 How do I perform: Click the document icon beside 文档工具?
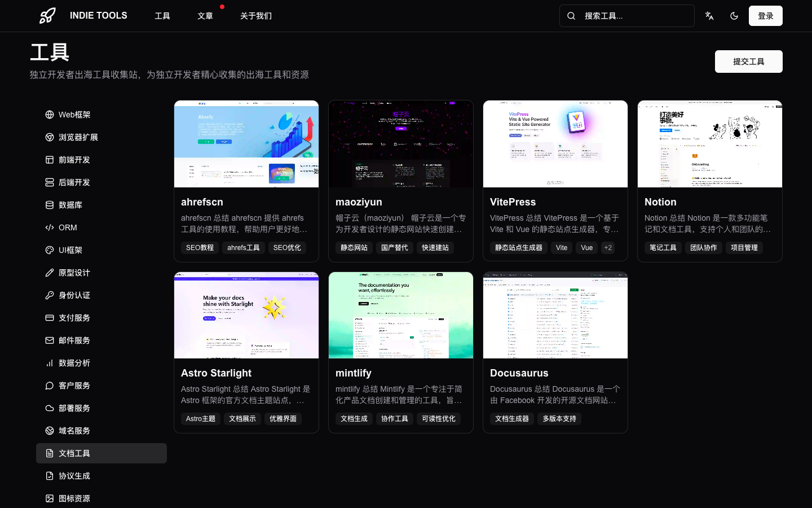[50, 453]
